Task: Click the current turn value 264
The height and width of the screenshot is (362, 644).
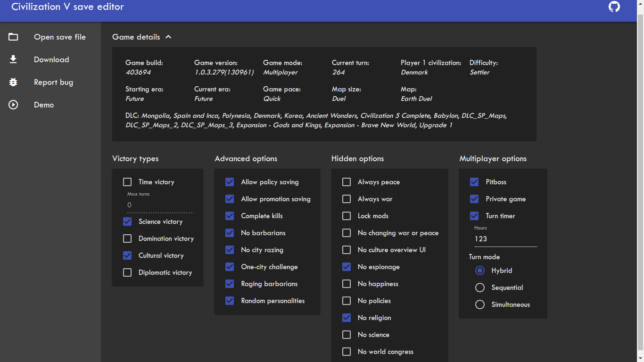Action: tap(338, 72)
